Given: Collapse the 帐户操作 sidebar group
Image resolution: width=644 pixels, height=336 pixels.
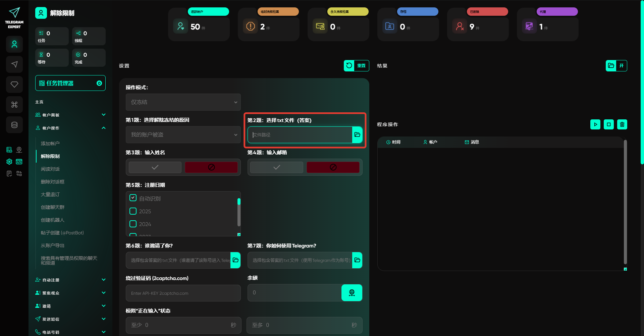Looking at the screenshot, I should (70, 128).
